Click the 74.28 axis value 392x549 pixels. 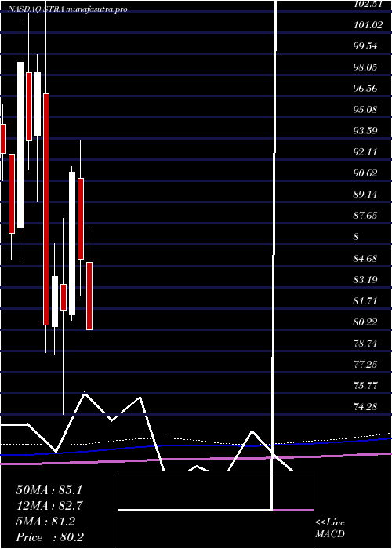coord(366,407)
